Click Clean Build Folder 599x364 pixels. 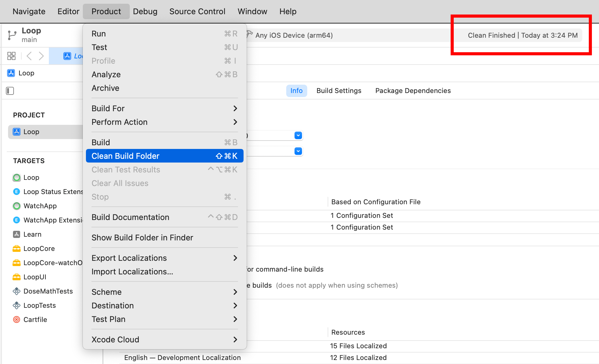(165, 156)
